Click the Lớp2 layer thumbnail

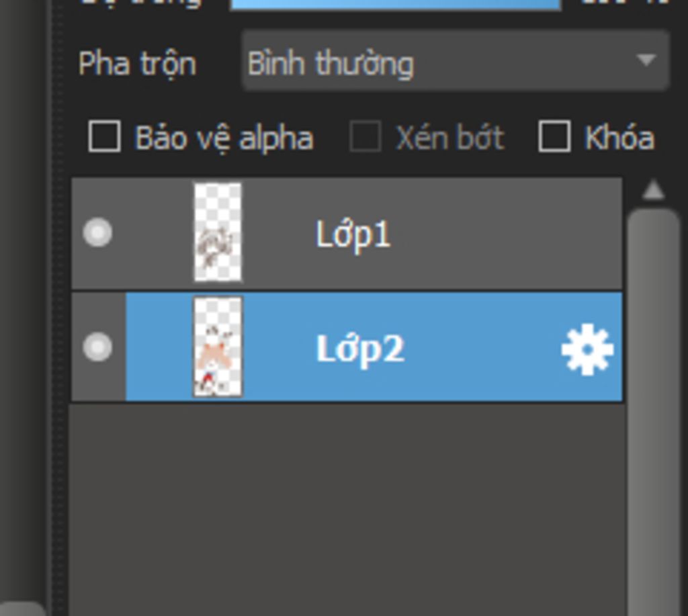click(218, 347)
